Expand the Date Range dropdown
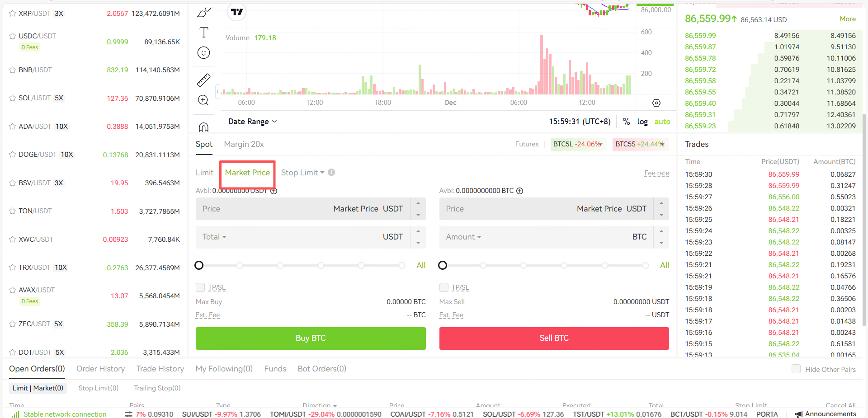Viewport: 868px width, 418px height. [x=252, y=122]
